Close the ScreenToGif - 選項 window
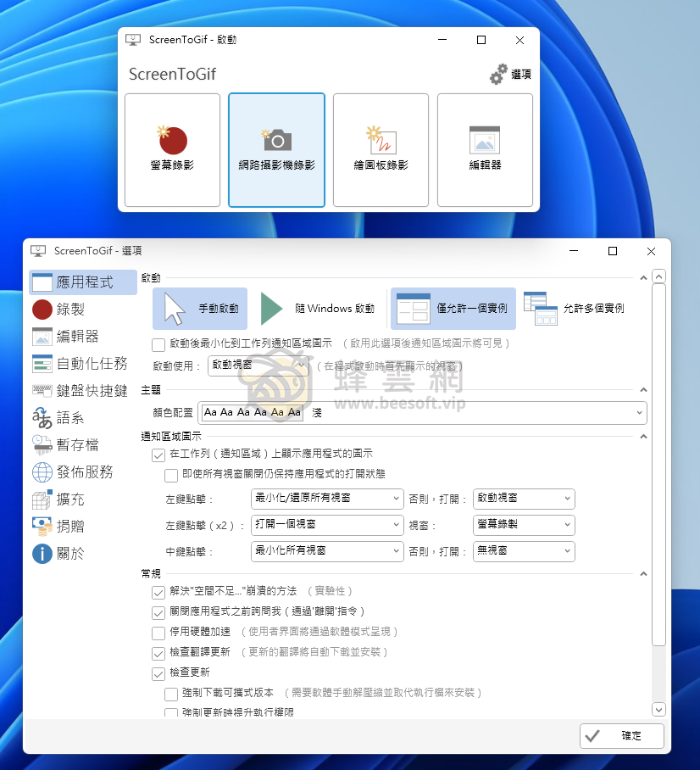This screenshot has height=770, width=700. click(x=652, y=251)
